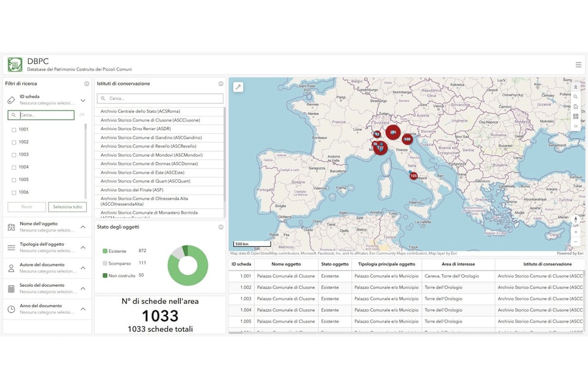Select Archivio Centrale dello Stato (ACSRoma)

[159, 112]
